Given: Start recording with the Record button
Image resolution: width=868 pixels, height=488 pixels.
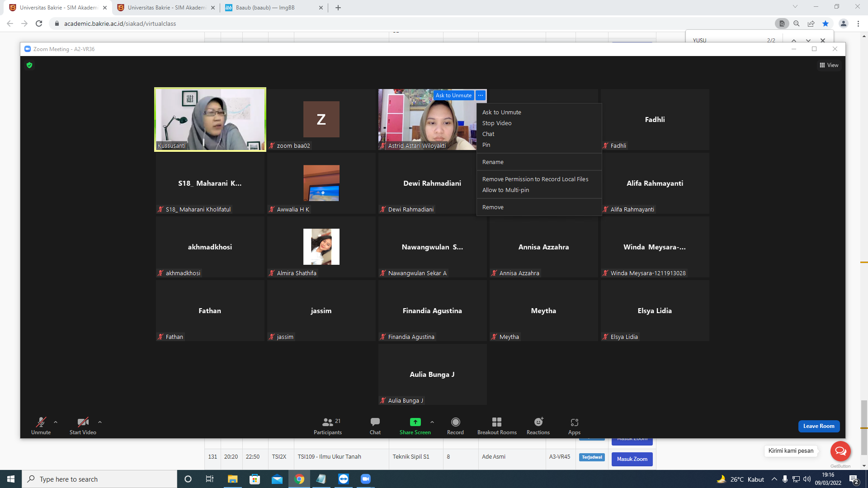Looking at the screenshot, I should point(455,426).
